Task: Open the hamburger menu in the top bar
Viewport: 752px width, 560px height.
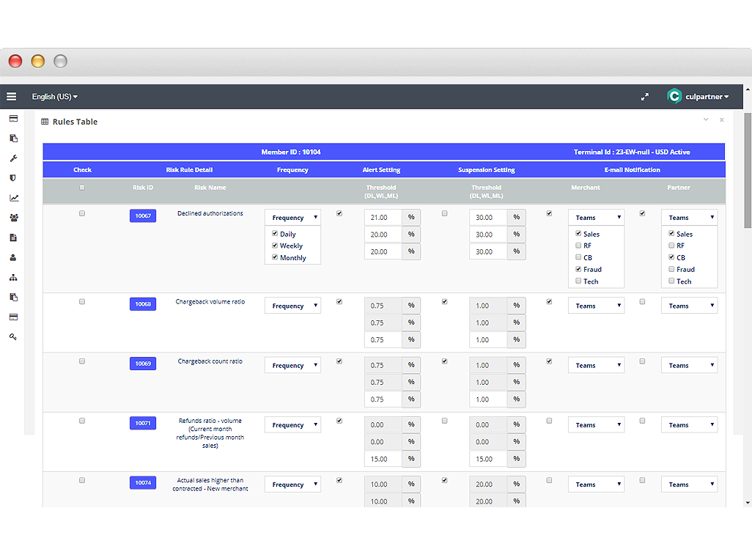Action: tap(11, 96)
